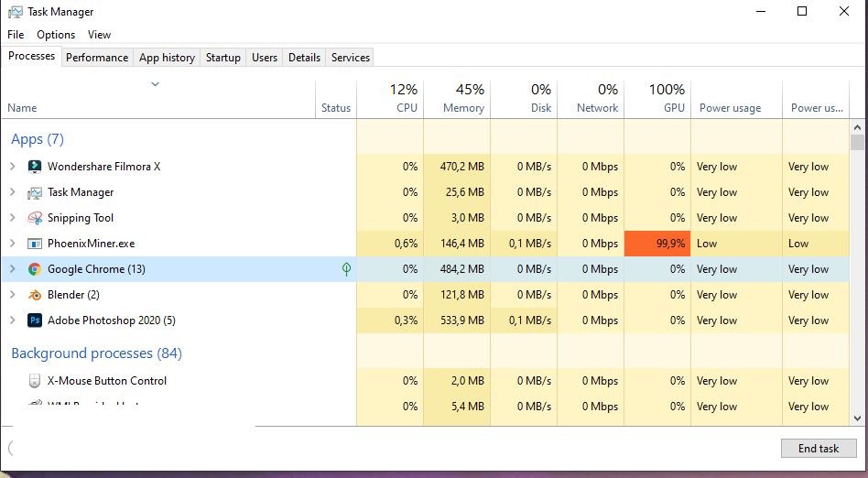The image size is (868, 478).
Task: Click the 99,9% GPU cell for PhoenixMiner
Action: click(x=657, y=244)
